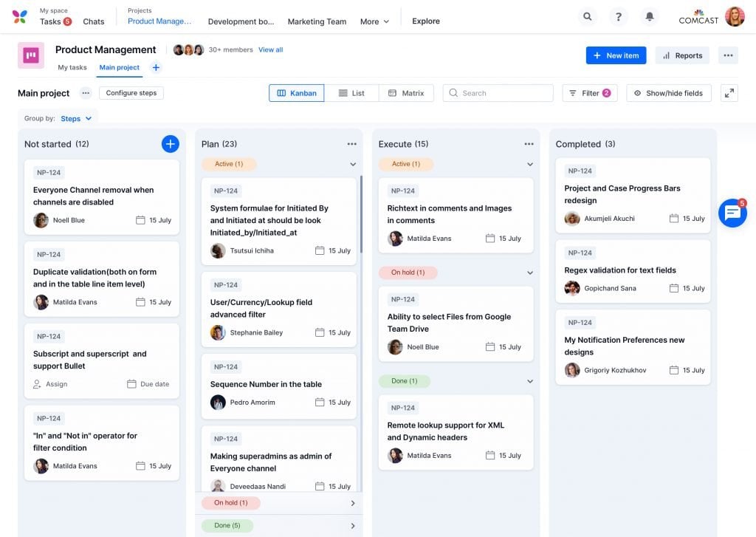Expand the Plan Done (5) group chevron
This screenshot has width=756, height=537.
(x=353, y=525)
